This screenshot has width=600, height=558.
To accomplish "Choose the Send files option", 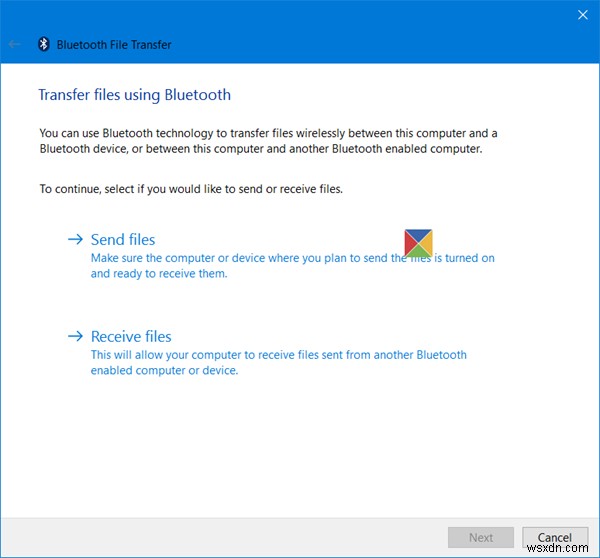I will click(123, 240).
